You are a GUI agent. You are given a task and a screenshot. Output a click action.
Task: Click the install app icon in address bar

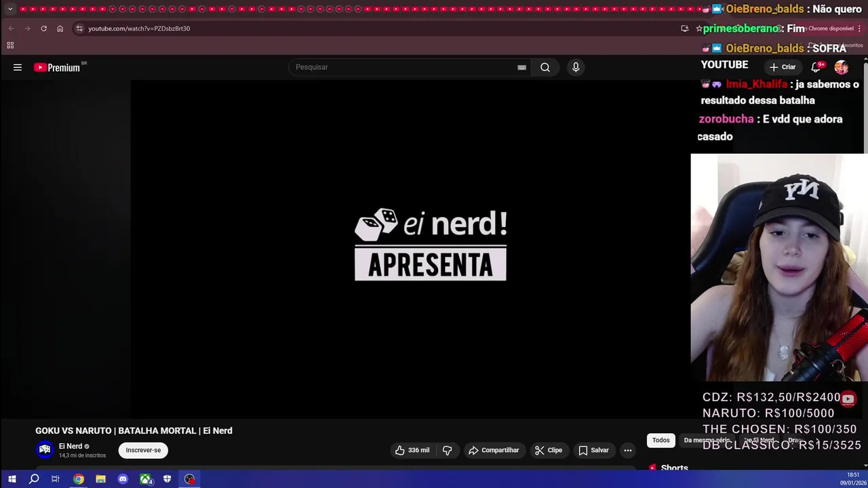[x=684, y=28]
